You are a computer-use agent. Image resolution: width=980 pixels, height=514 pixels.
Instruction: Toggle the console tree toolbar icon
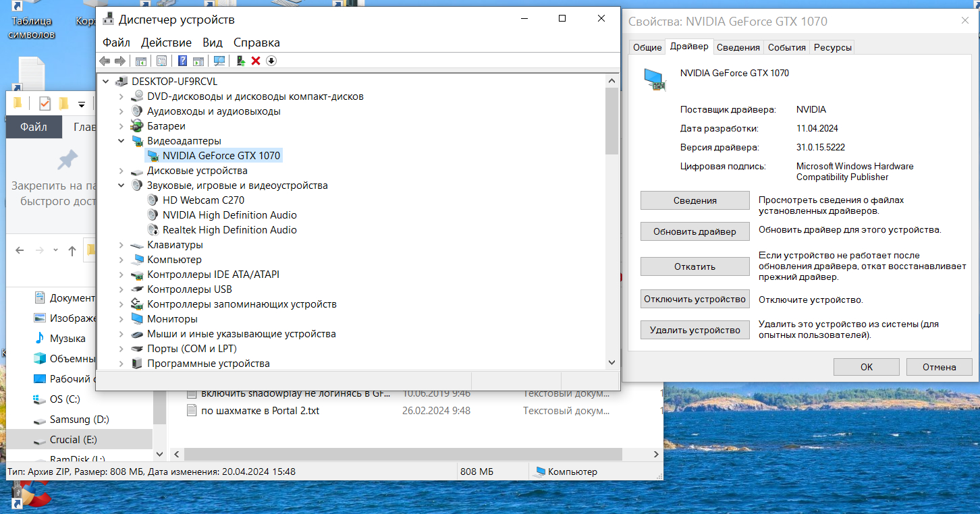coord(141,61)
